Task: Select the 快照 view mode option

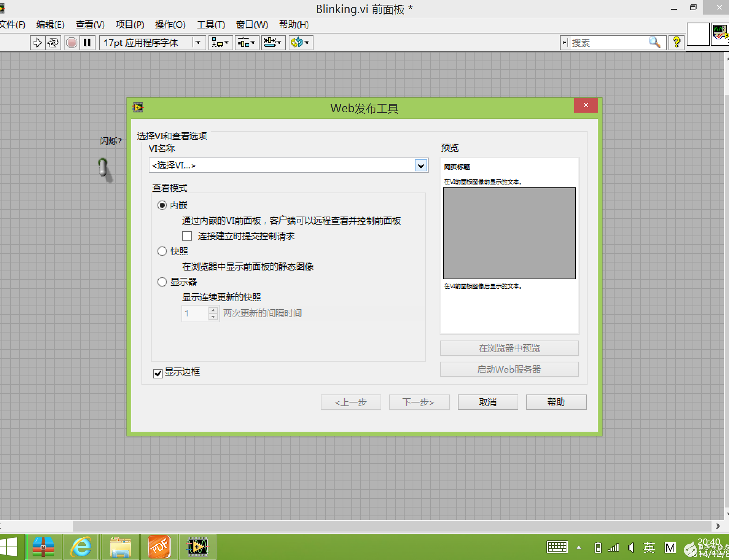Action: tap(162, 251)
